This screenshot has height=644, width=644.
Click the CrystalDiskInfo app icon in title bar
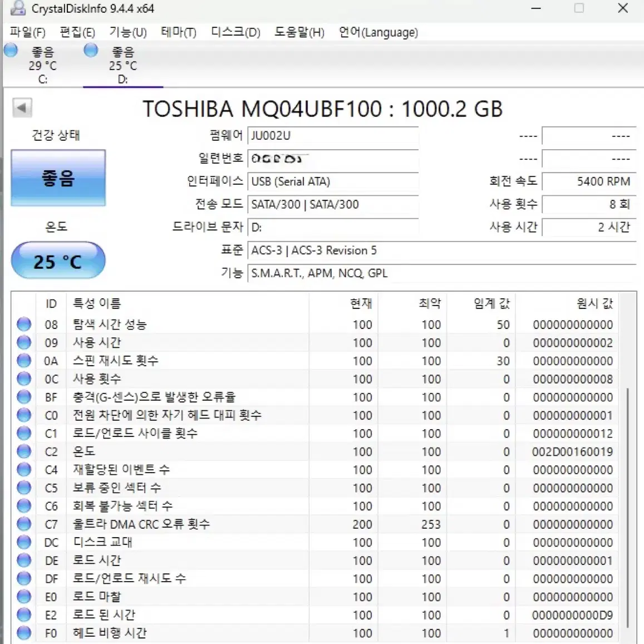[18, 8]
